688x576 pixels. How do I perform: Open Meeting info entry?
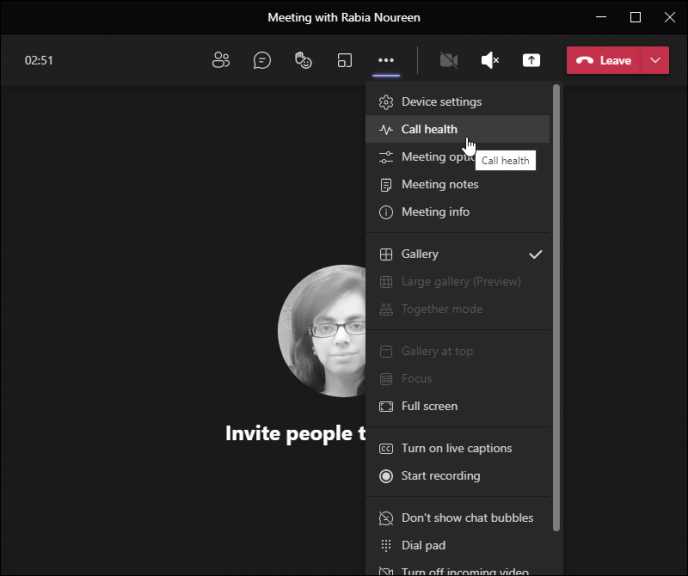click(457, 212)
